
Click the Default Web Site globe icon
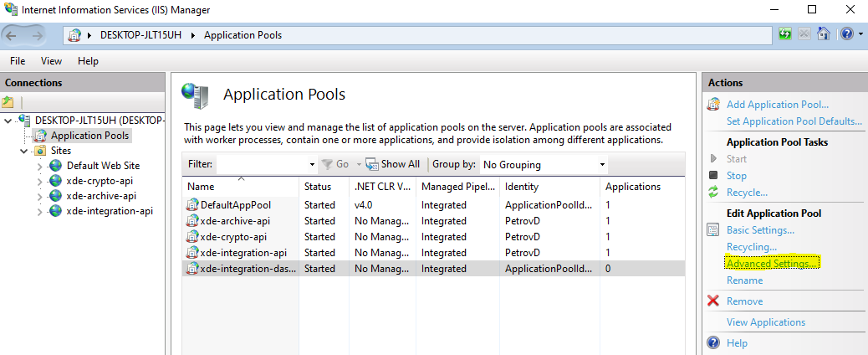click(55, 165)
